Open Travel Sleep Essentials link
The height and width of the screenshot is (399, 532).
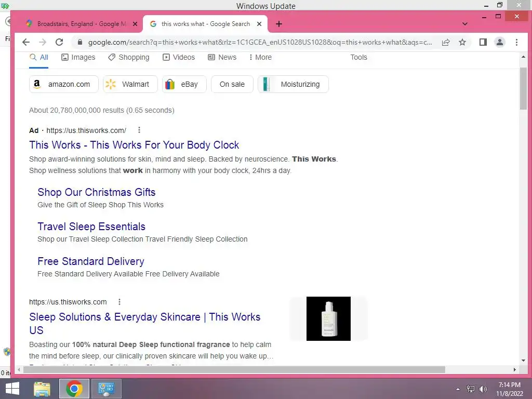coord(91,227)
